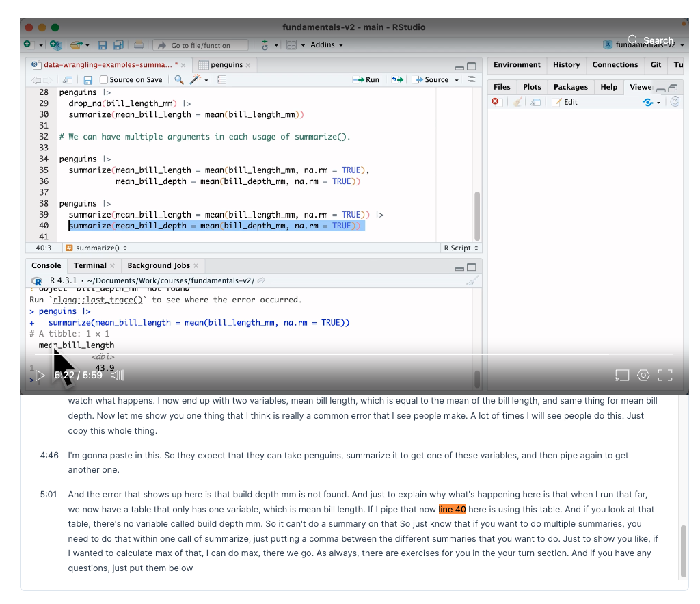Click the Code Tools magic wand icon
The height and width of the screenshot is (604, 700).
click(195, 79)
